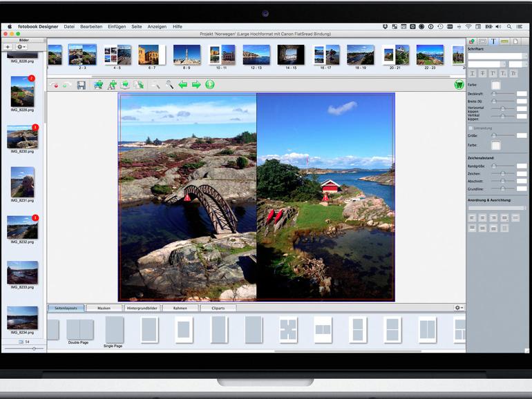Open the Hilfe menu

click(x=178, y=26)
